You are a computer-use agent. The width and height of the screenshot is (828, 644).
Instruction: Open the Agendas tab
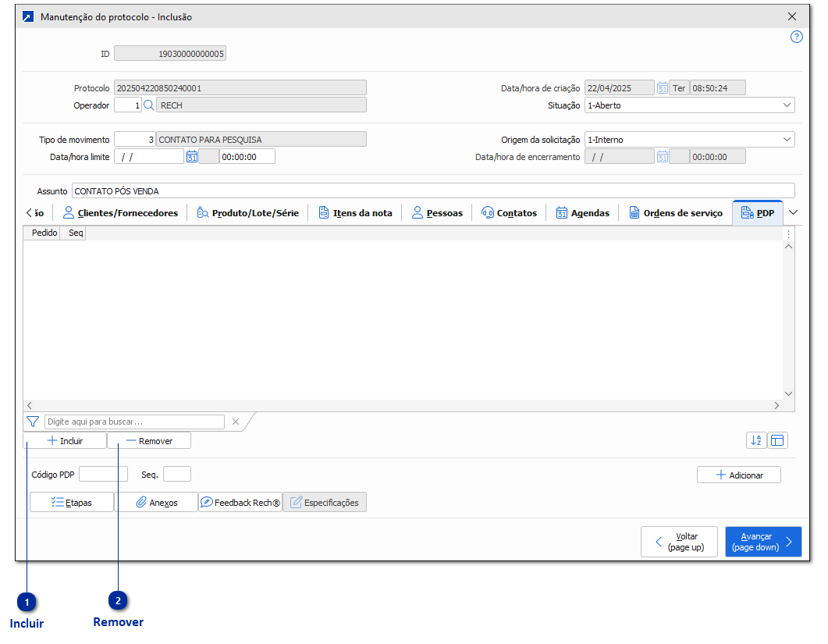(x=582, y=213)
